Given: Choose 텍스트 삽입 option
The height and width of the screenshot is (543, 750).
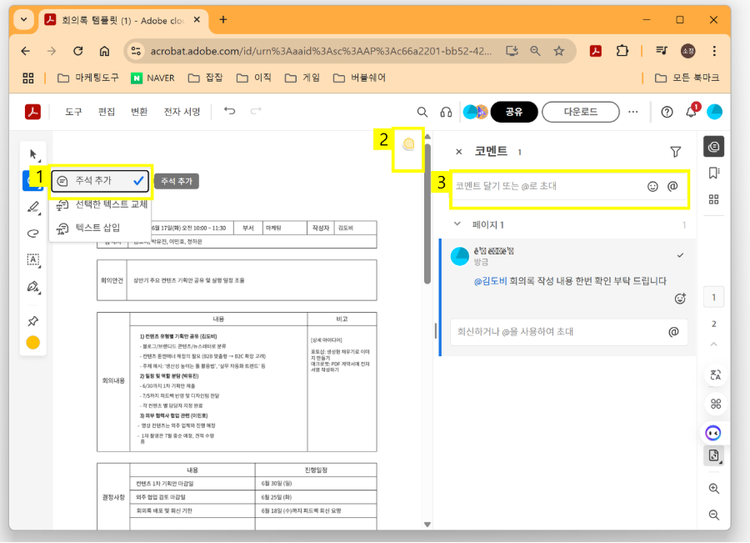Looking at the screenshot, I should click(88, 228).
